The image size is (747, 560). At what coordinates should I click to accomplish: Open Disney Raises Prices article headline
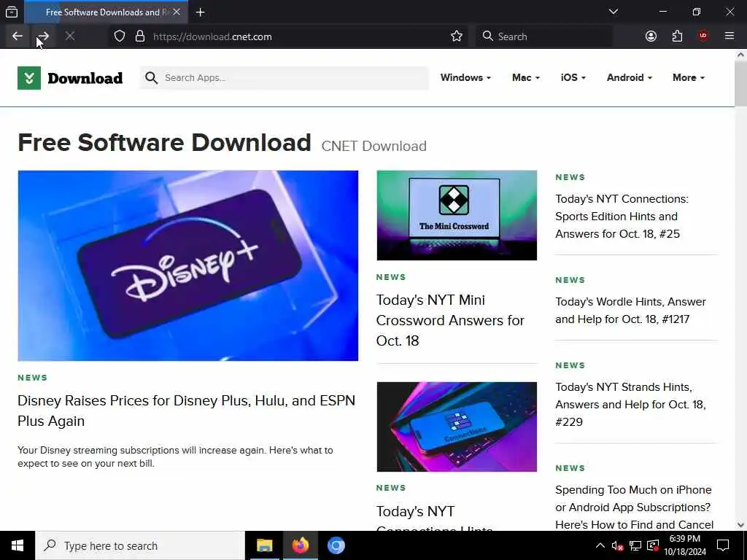click(186, 411)
